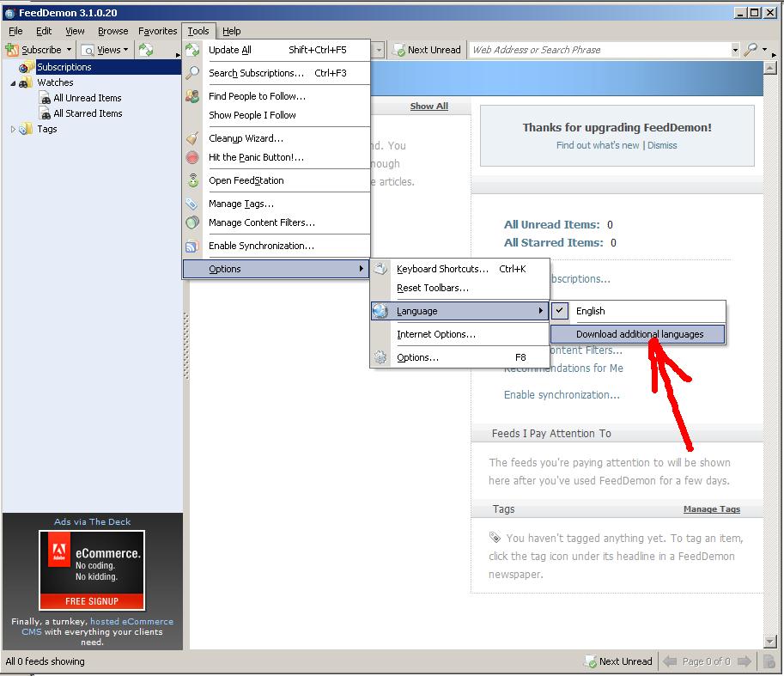Select the checked English language option

[x=638, y=311]
